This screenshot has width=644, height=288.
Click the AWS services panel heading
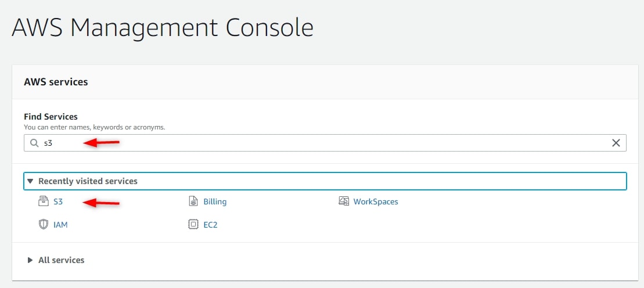[x=56, y=82]
